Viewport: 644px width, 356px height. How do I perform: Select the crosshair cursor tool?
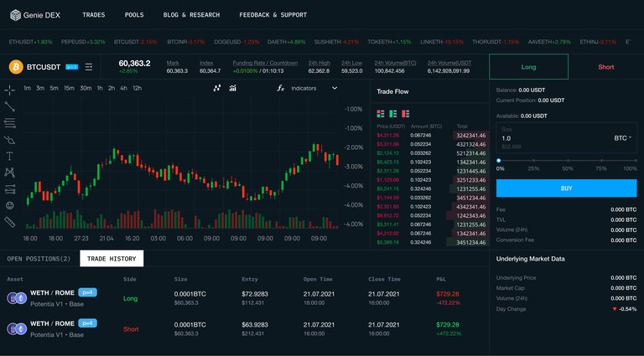point(10,90)
